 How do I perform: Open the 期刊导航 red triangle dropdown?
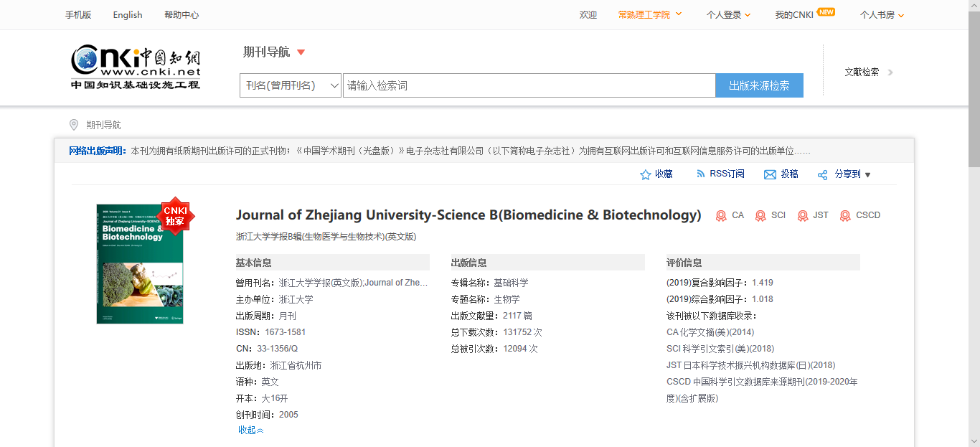pos(301,52)
